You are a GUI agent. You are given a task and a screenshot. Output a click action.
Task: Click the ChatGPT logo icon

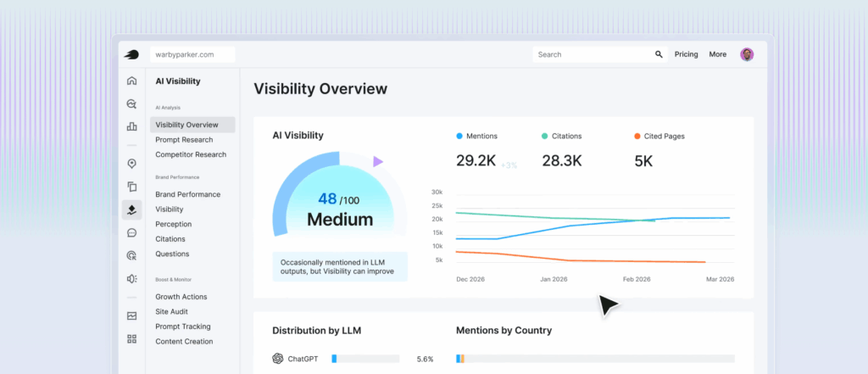click(x=278, y=359)
